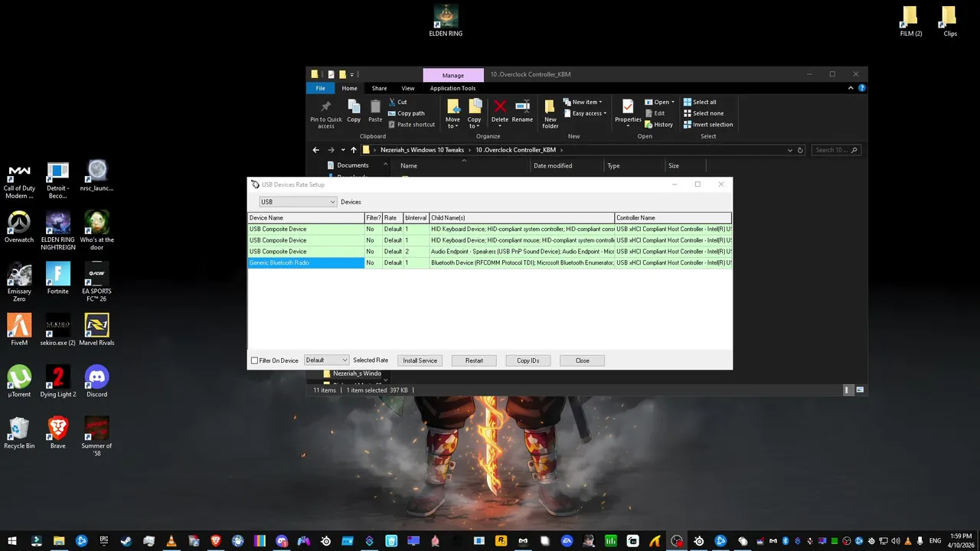980x551 pixels.
Task: Go up one folder level in Explorer
Action: tap(354, 150)
